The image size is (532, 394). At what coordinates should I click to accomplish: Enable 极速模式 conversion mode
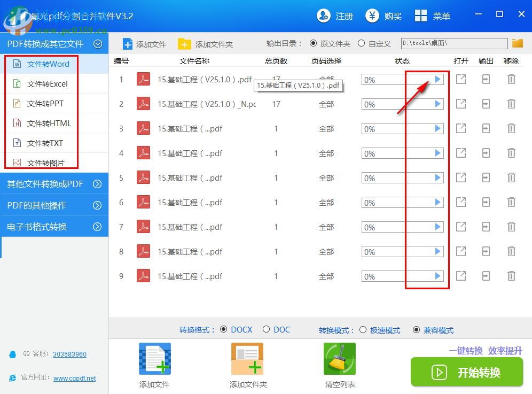(x=364, y=330)
